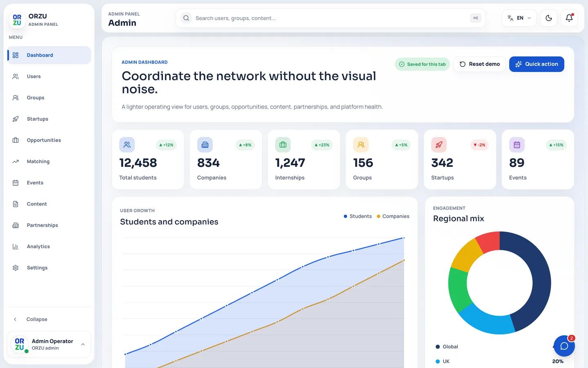Image resolution: width=588 pixels, height=368 pixels.
Task: Click the Startups card rocket icon
Action: (x=439, y=145)
